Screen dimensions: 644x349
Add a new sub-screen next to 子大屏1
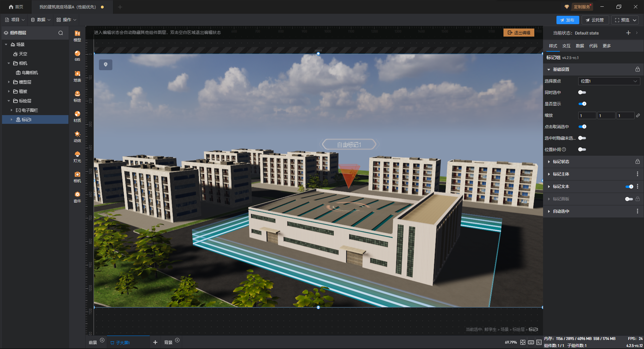click(155, 342)
